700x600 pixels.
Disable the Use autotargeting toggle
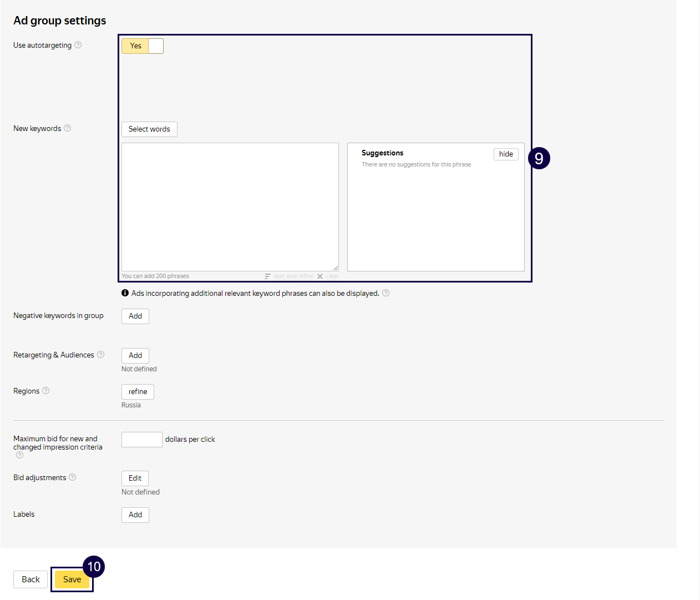155,46
